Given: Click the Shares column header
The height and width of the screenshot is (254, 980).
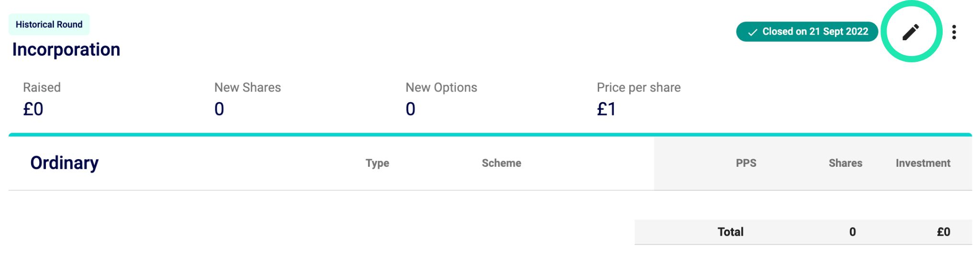Looking at the screenshot, I should 845,163.
